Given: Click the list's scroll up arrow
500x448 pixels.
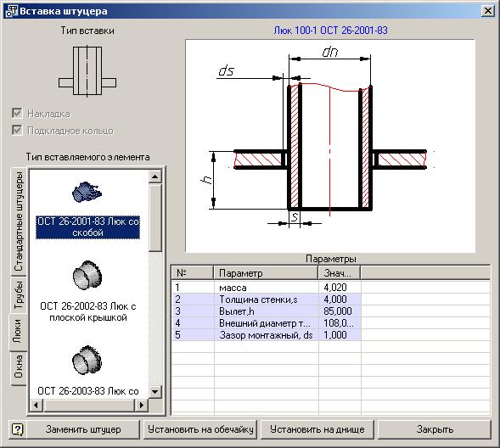Looking at the screenshot, I should 155,176.
